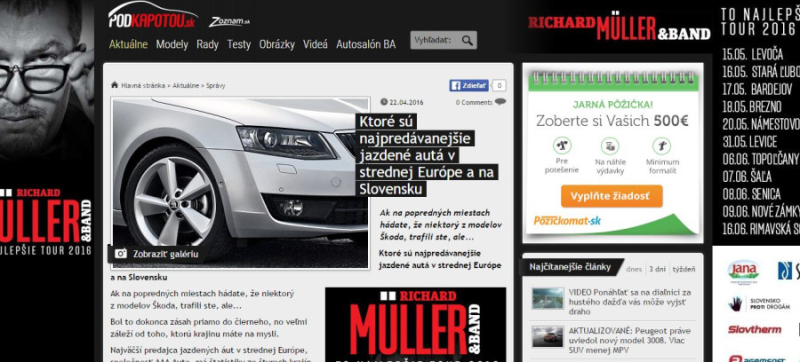800x362 pixels.
Task: Switch most-read list to 3 dni tab
Action: pos(657,269)
